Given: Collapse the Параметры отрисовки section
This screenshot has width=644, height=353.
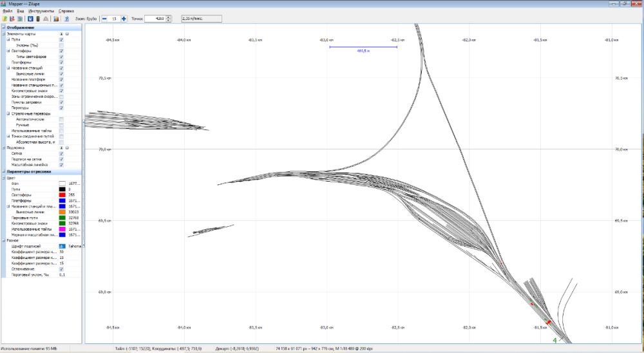Looking at the screenshot, I should coord(3,171).
